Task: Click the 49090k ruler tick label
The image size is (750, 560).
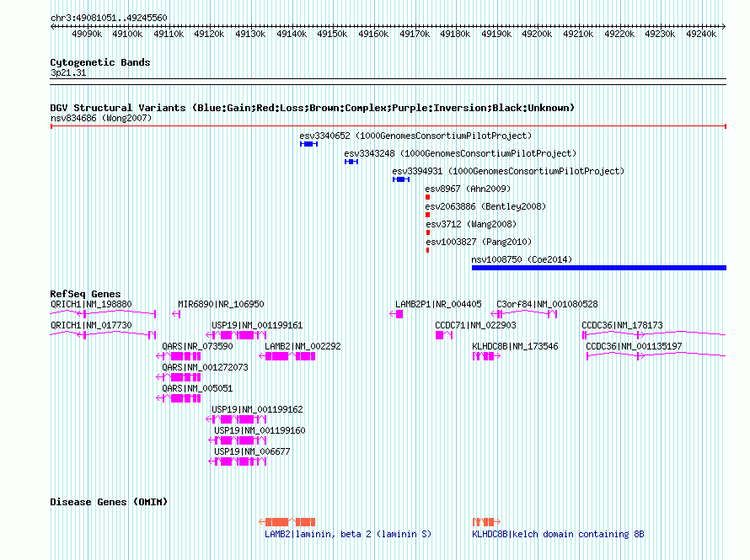Action: coord(87,34)
